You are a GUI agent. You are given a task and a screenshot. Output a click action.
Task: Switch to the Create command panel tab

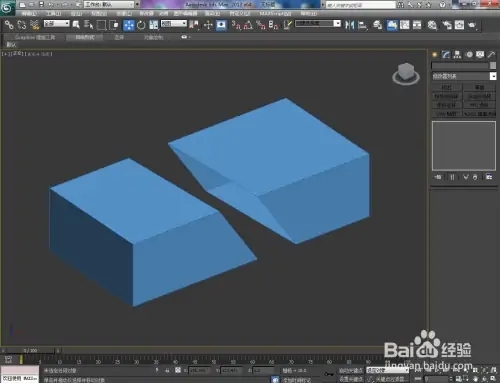(434, 55)
